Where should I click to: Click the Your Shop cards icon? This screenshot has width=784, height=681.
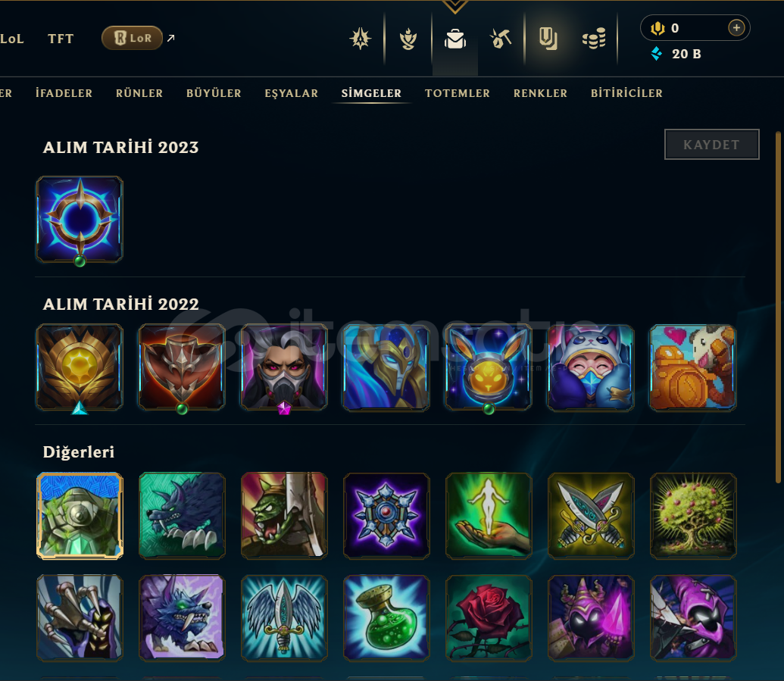(548, 39)
